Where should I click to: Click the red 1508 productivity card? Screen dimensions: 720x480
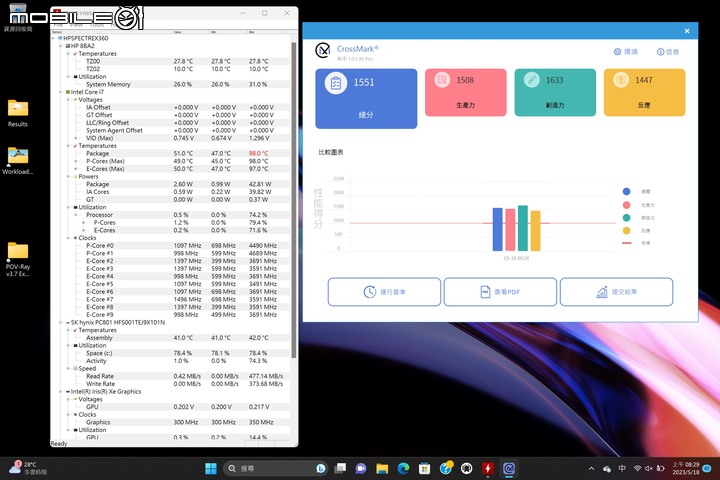pyautogui.click(x=466, y=92)
